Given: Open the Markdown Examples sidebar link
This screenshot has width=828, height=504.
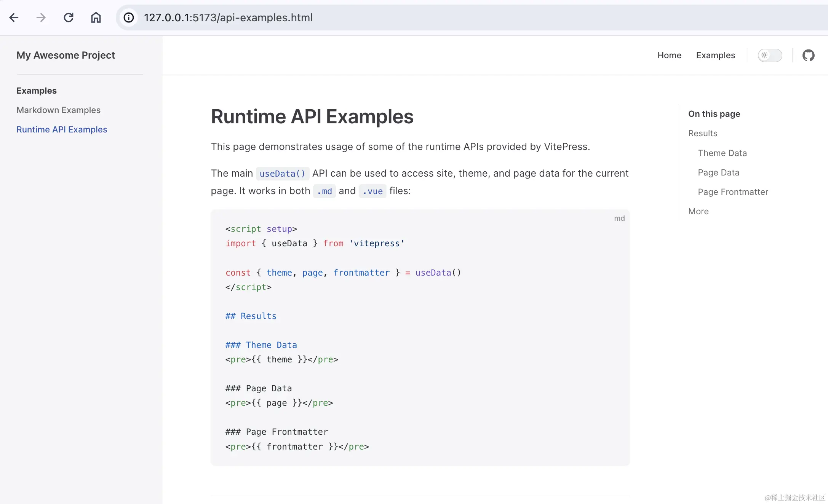Looking at the screenshot, I should click(58, 110).
